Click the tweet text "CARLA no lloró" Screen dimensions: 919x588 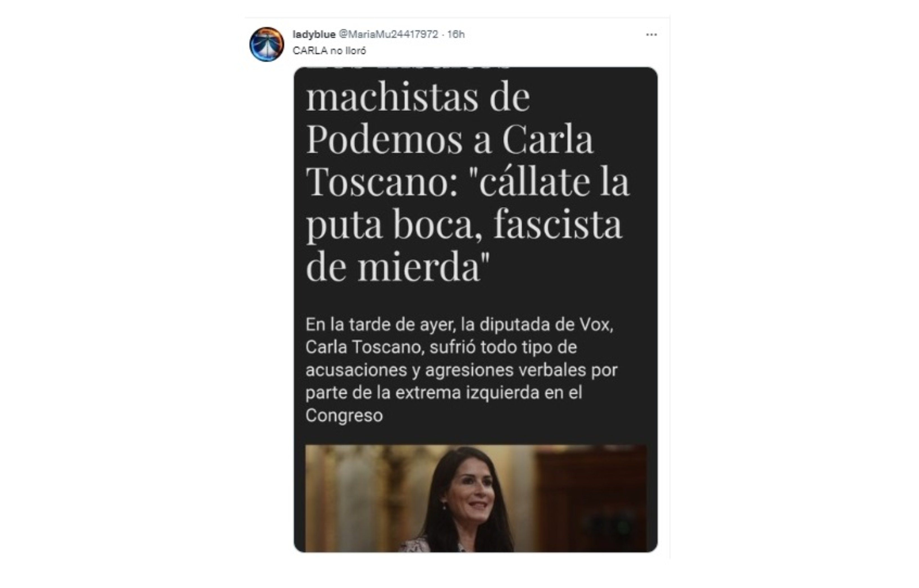click(329, 51)
